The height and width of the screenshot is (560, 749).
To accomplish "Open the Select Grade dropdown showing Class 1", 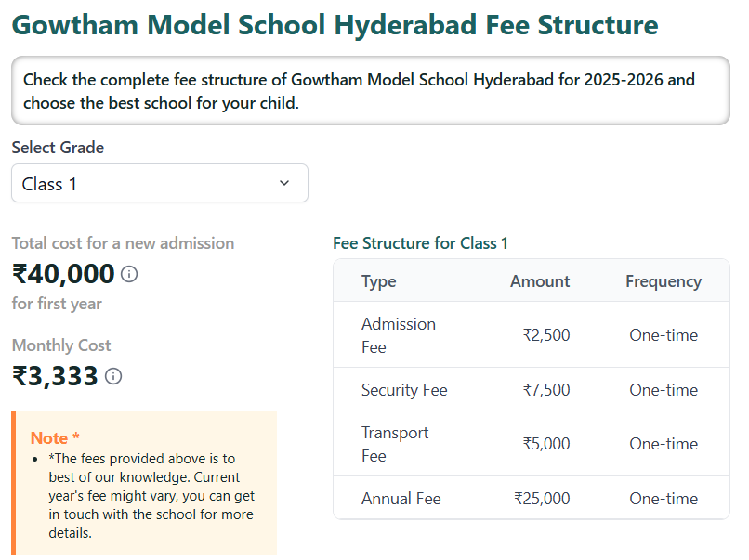I will click(159, 184).
